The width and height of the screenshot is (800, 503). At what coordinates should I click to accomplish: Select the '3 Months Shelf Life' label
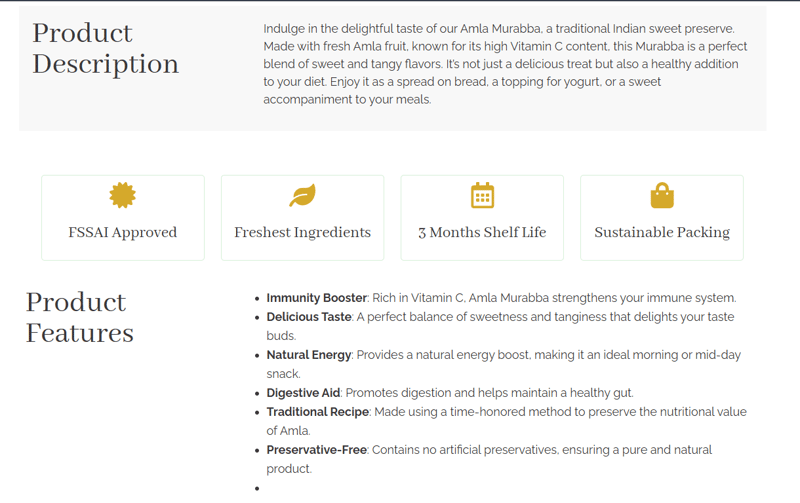point(482,232)
